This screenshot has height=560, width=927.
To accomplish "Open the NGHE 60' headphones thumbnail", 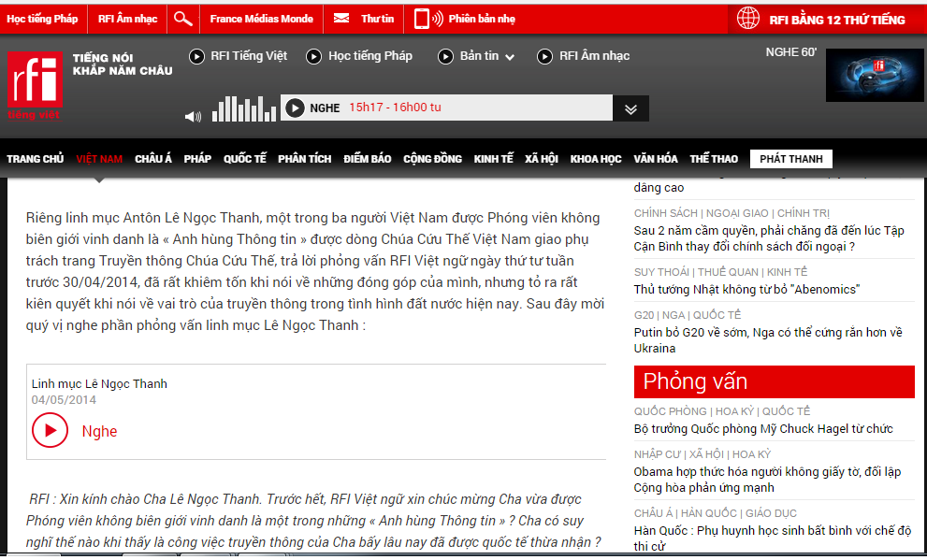I will click(x=875, y=75).
